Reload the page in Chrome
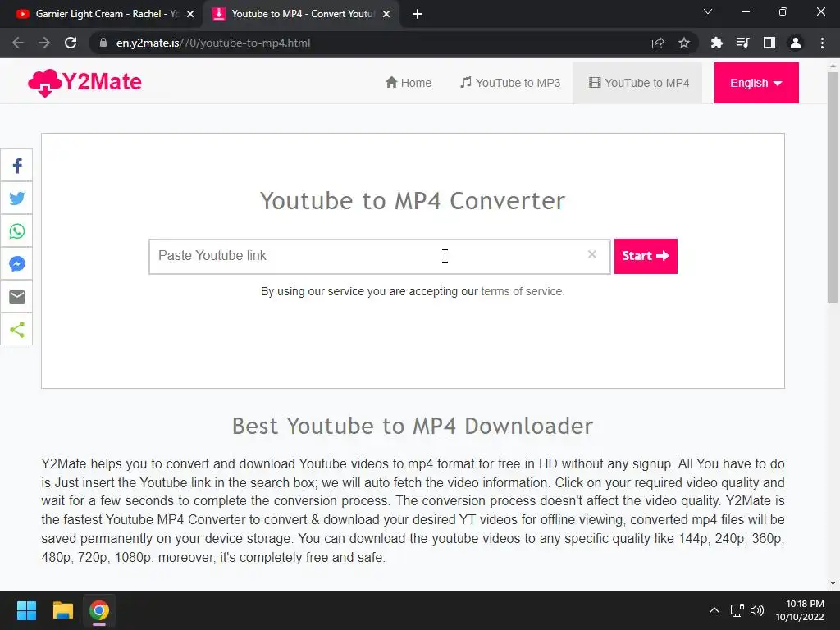 click(x=71, y=43)
